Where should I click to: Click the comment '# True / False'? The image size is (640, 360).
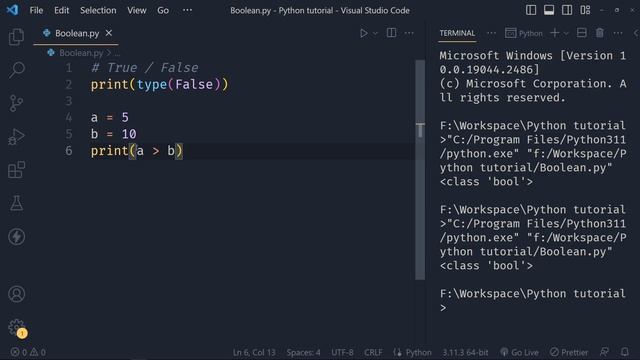coord(144,68)
